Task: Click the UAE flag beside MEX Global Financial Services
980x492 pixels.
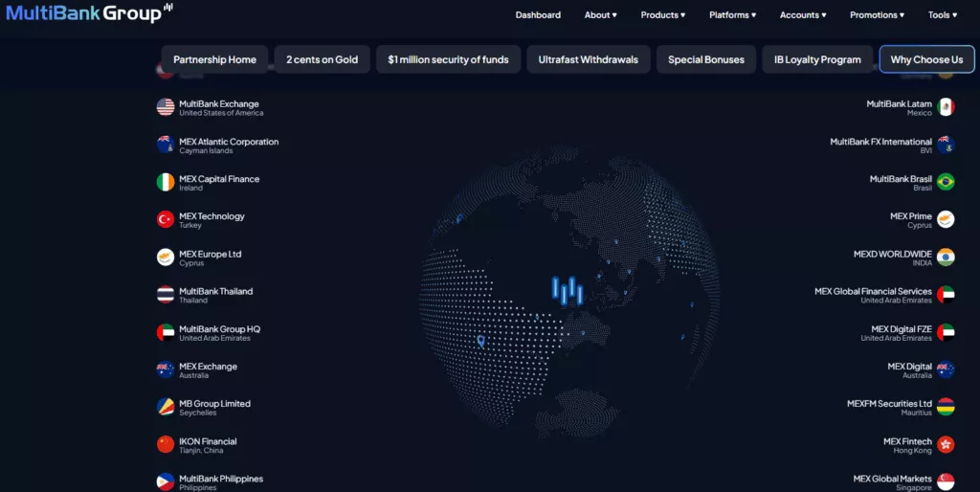Action: [946, 295]
